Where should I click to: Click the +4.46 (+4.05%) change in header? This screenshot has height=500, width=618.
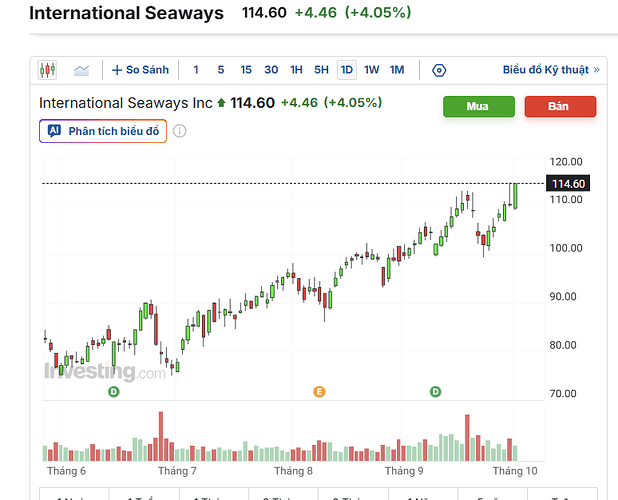click(x=353, y=13)
